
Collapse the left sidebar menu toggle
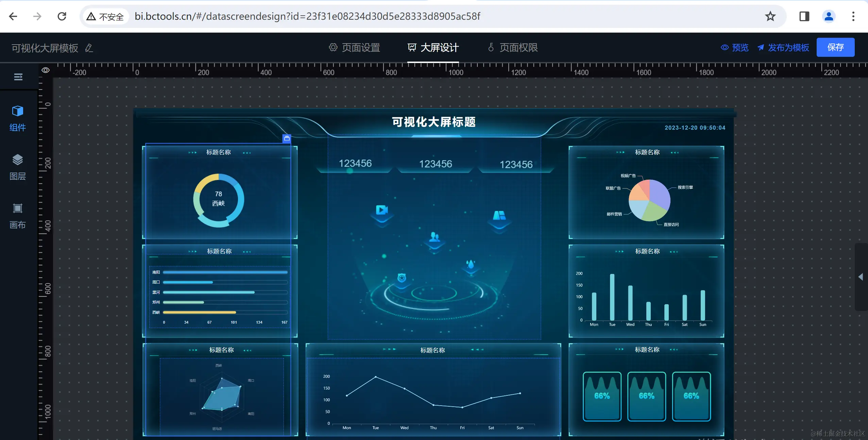coord(18,77)
